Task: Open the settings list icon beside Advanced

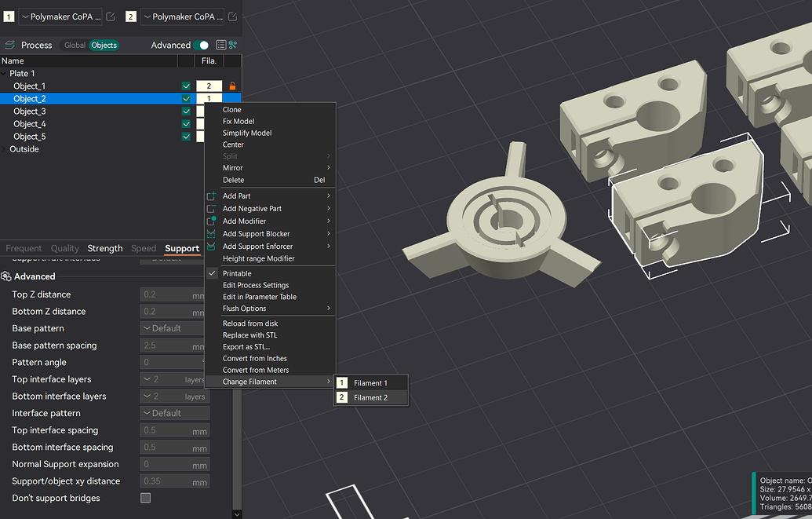Action: click(x=220, y=45)
